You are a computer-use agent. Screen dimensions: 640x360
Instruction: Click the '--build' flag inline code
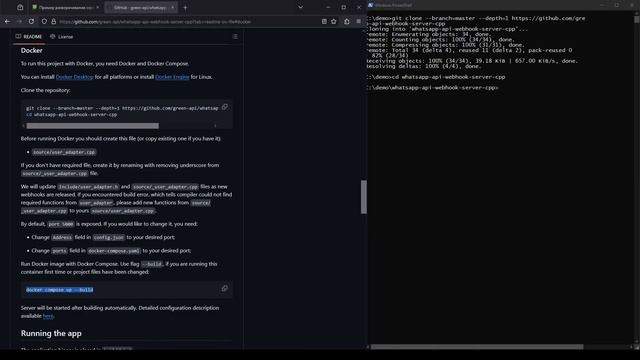click(x=152, y=264)
